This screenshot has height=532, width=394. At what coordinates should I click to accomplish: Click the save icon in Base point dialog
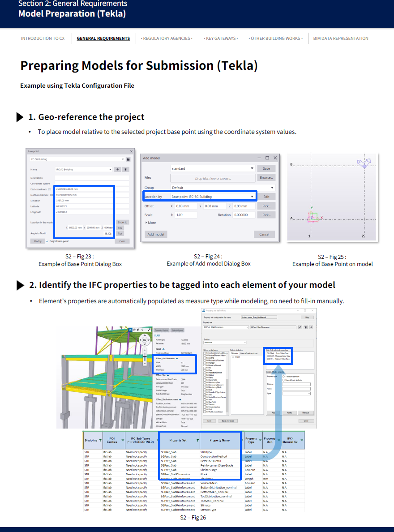pos(128,159)
